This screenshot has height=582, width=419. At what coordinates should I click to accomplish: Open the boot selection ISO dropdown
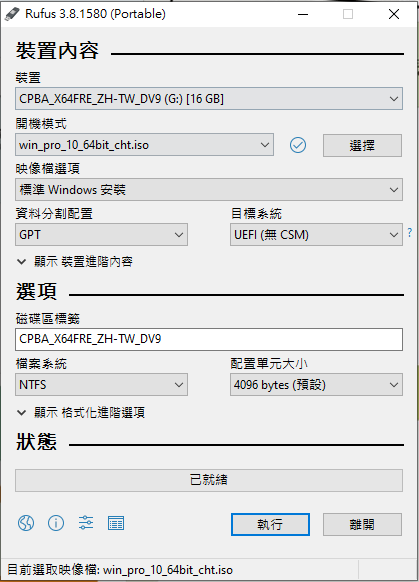(x=144, y=145)
